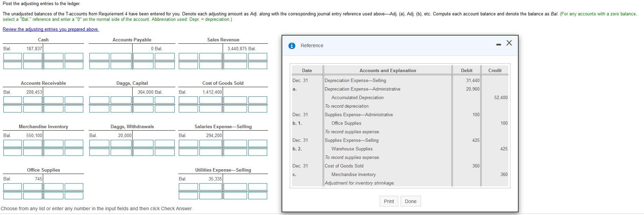This screenshot has width=644, height=215.
Task: Select Sales Revenue first-row credit reference box
Action: point(258,57)
